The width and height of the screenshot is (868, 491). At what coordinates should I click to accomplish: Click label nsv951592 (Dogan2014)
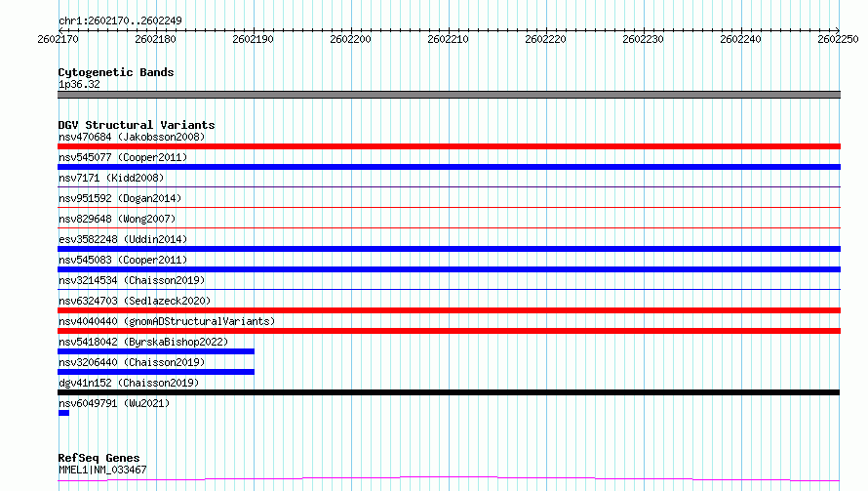point(120,198)
